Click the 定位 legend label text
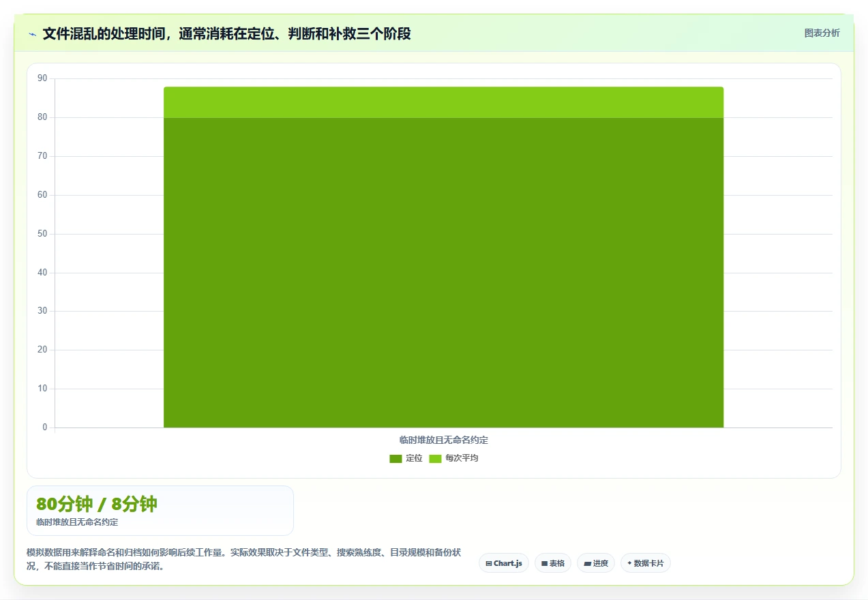The image size is (868, 600). point(414,458)
